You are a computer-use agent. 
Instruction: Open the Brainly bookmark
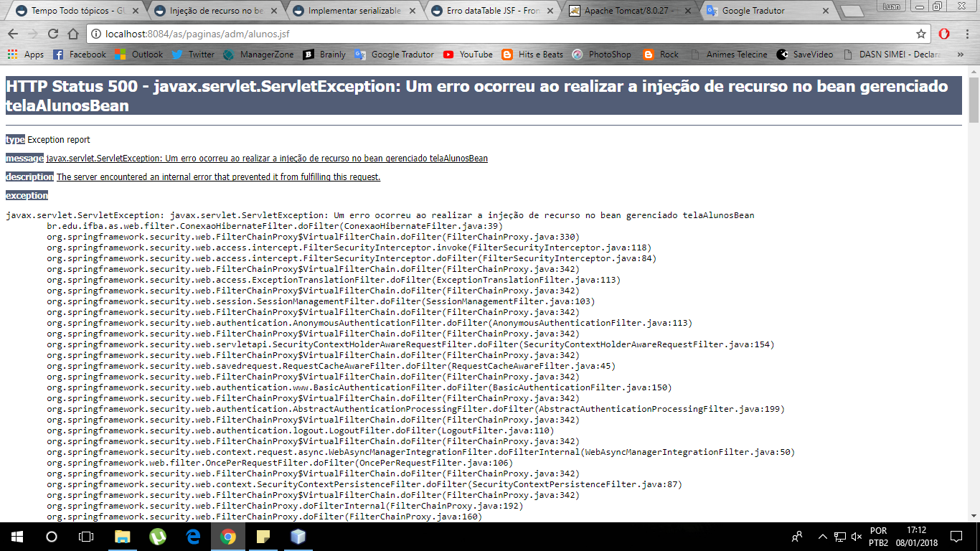coord(324,55)
